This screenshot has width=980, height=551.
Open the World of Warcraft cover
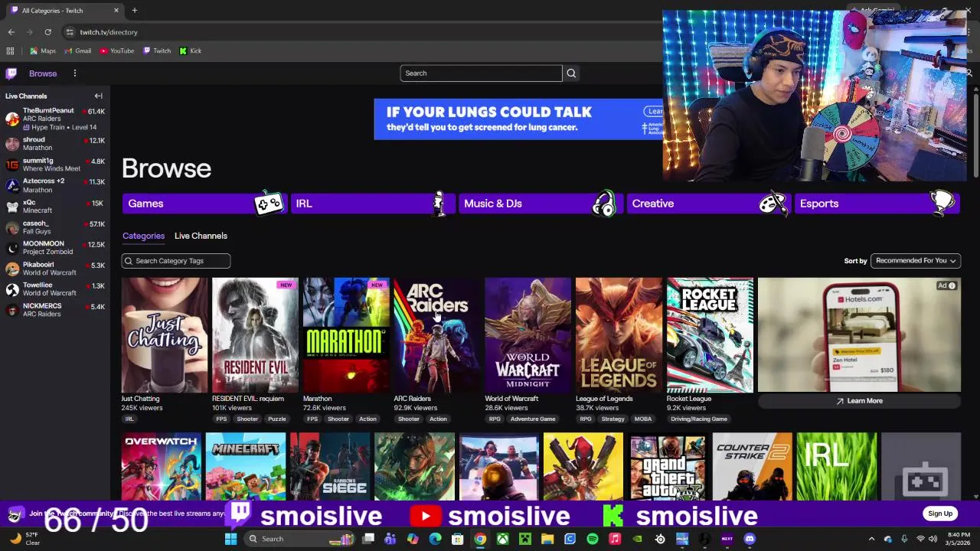tap(528, 335)
